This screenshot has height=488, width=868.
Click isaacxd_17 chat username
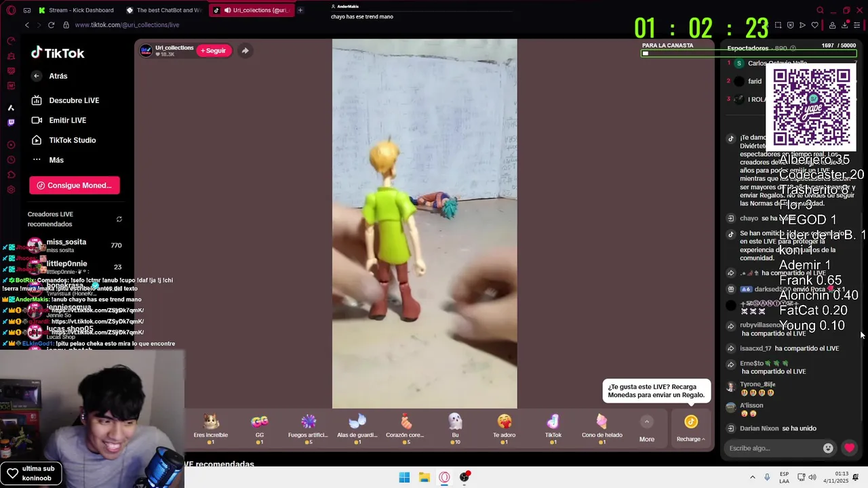tap(755, 348)
